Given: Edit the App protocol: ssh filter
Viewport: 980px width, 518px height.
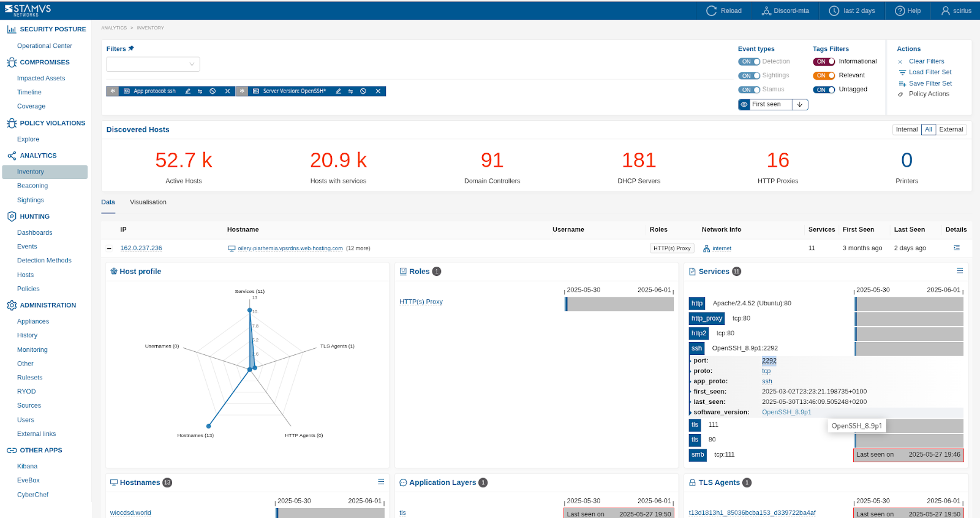Looking at the screenshot, I should (187, 91).
